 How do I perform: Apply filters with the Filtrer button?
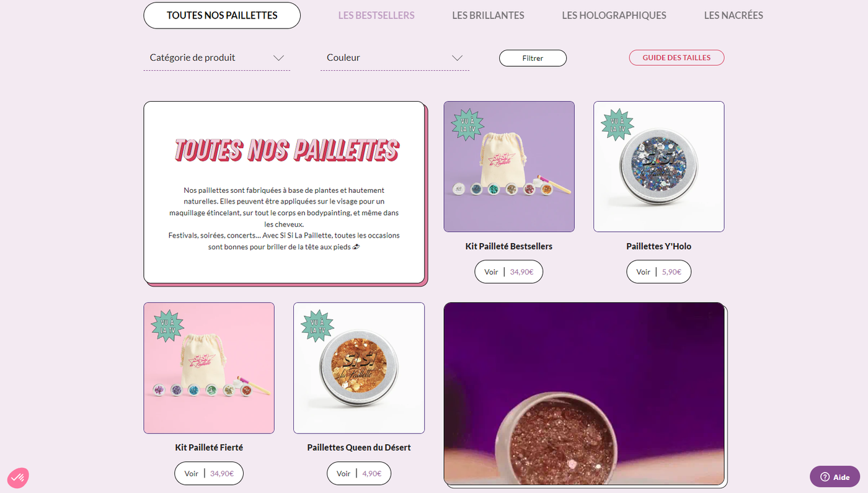533,58
